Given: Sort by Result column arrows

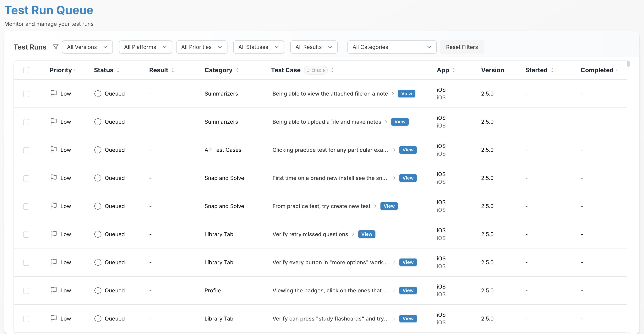Looking at the screenshot, I should (173, 70).
